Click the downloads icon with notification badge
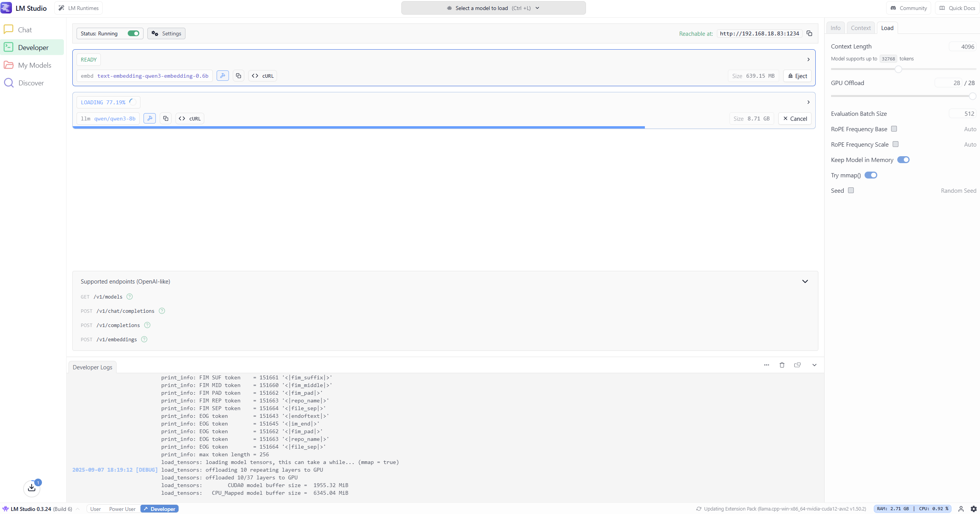Image resolution: width=980 pixels, height=514 pixels. coord(32,488)
